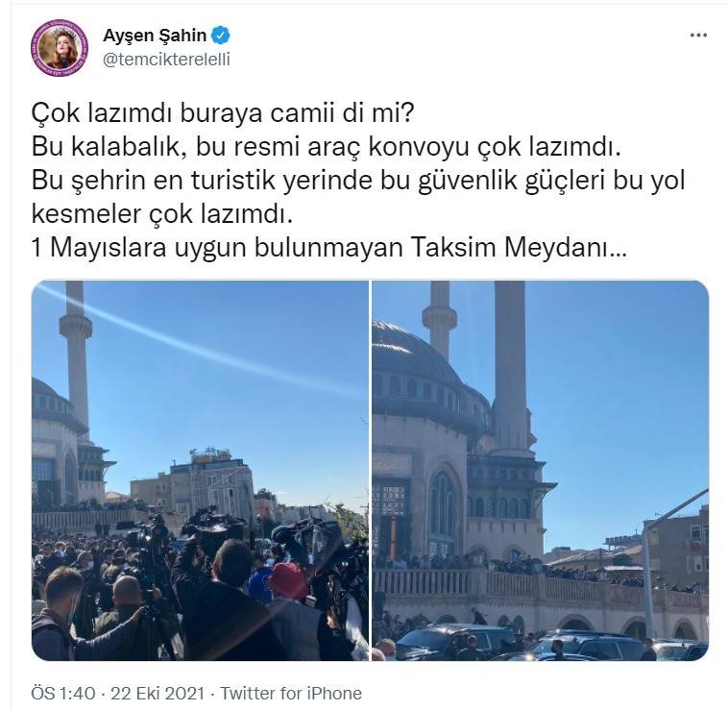This screenshot has height=710, width=728.
Task: Click the tall minaret in the right photo
Action: pos(511,369)
